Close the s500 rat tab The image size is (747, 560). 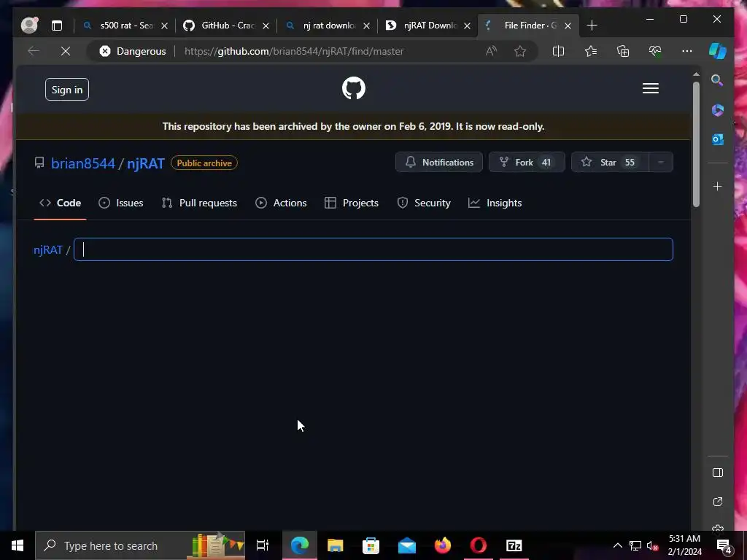tap(164, 26)
